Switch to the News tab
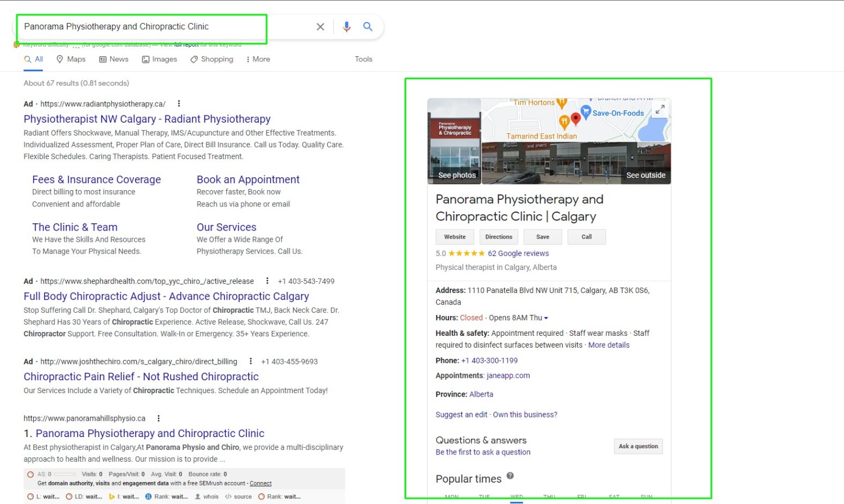 click(x=114, y=59)
